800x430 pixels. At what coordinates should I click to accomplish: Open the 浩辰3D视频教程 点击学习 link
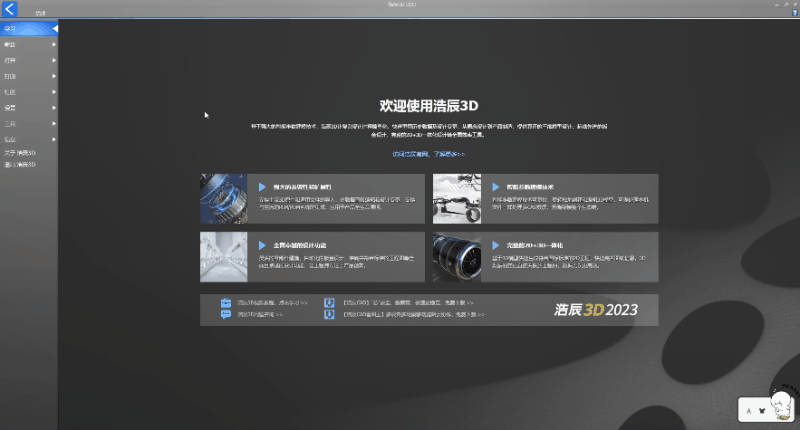272,302
